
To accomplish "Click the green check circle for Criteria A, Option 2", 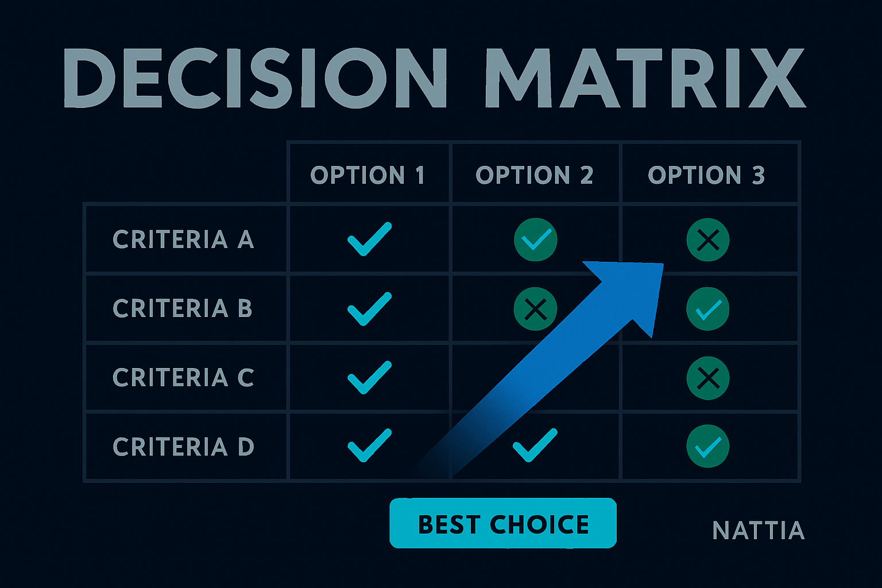I will 535,239.
